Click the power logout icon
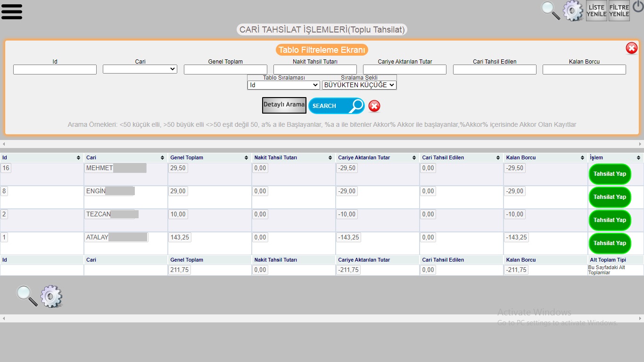Viewport: 644px width, 362px height. 638,7
